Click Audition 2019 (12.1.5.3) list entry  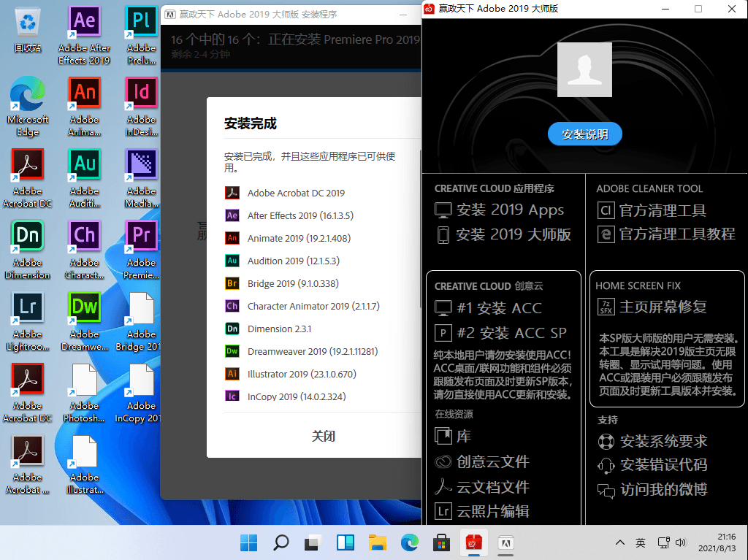pyautogui.click(x=283, y=261)
